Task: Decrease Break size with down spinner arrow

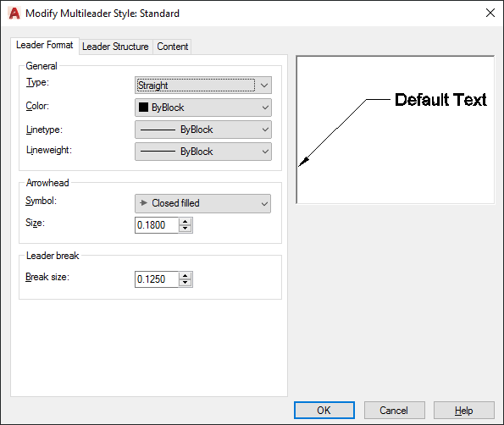Action: click(185, 283)
